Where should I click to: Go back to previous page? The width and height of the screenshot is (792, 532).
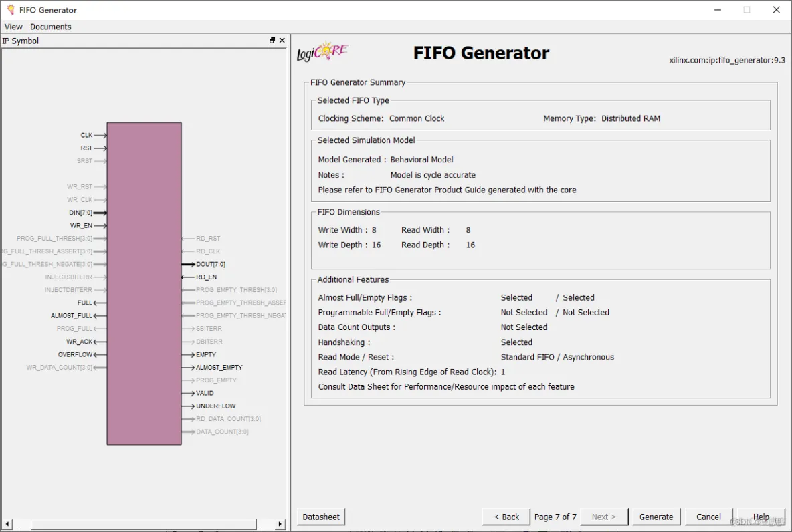tap(506, 517)
